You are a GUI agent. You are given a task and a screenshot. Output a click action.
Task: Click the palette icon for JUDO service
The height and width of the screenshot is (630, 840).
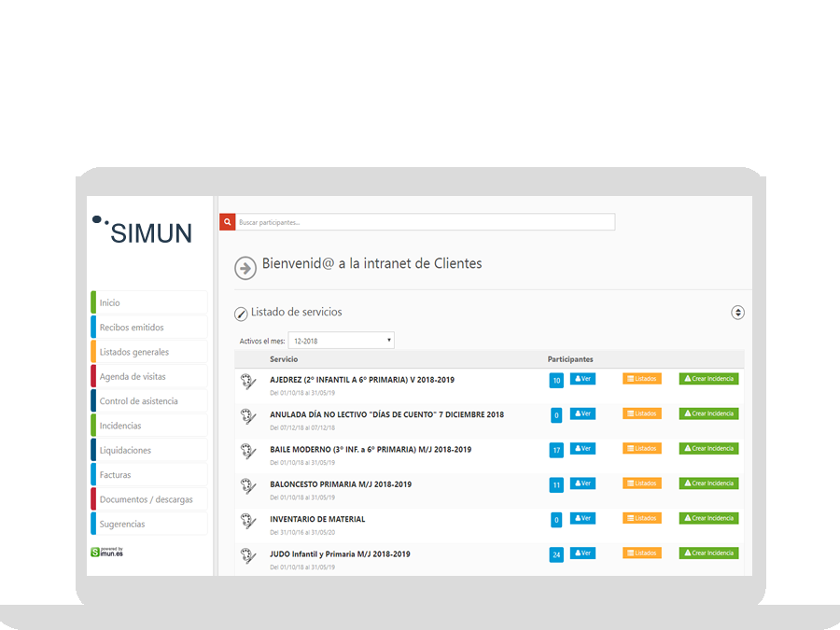(x=247, y=555)
